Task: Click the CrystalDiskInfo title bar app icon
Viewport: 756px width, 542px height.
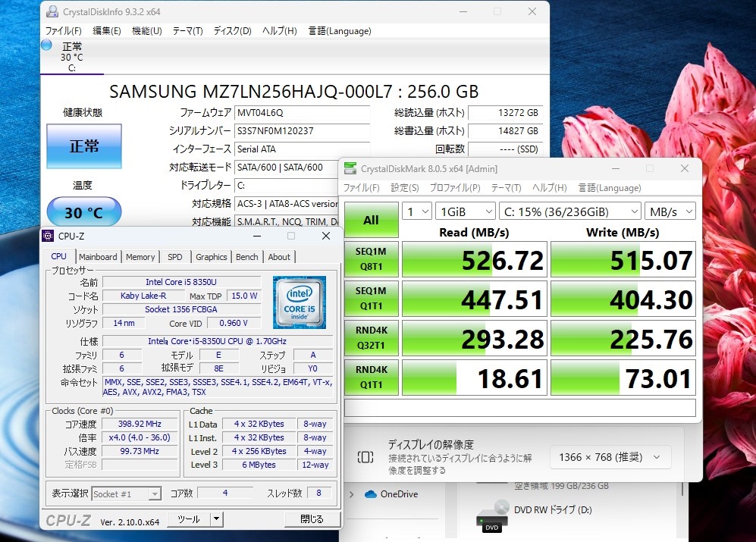Action: 52,11
